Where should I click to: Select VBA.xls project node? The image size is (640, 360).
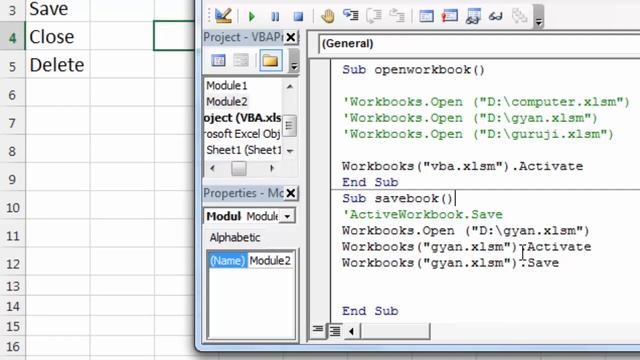242,118
